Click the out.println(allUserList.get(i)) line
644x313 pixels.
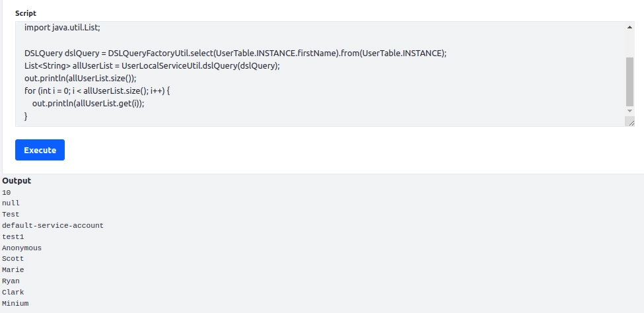[x=89, y=104]
